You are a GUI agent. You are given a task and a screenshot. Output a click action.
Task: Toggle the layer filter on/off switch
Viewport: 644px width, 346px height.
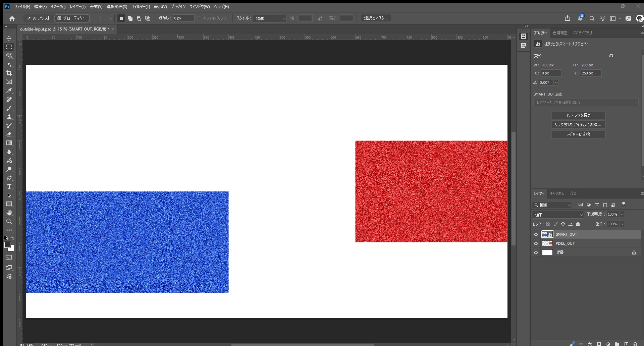coord(624,204)
